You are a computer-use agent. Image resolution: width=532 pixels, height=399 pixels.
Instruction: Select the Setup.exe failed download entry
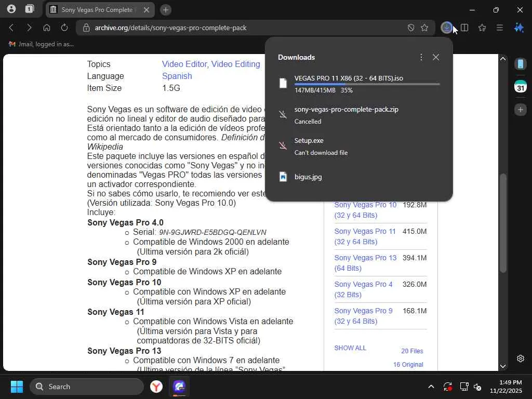point(359,146)
